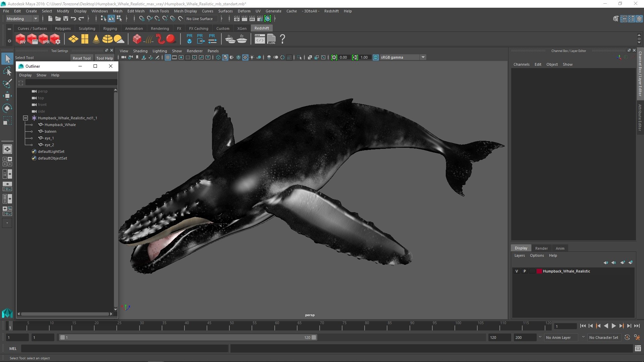Open the Modeling menu set dropdown
This screenshot has width=644, height=362.
[x=22, y=19]
